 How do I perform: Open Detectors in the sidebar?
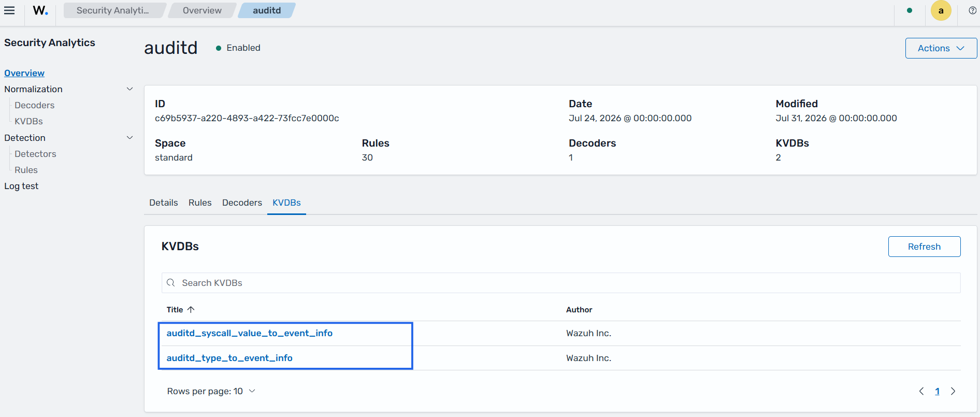click(x=35, y=154)
